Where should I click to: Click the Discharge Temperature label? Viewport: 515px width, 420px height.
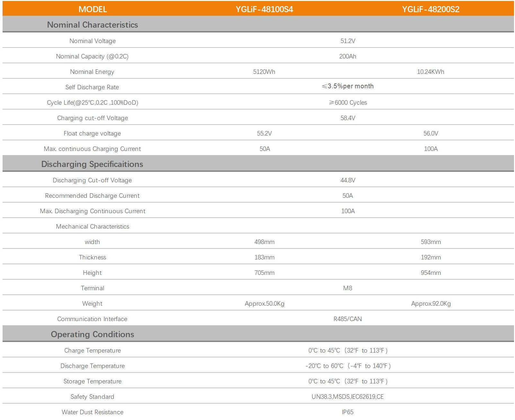(93, 366)
